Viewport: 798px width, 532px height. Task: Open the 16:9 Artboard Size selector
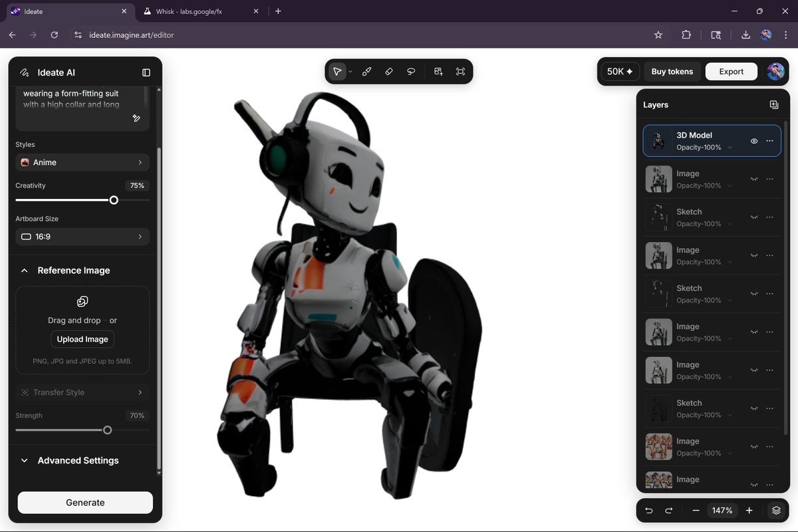pos(82,236)
